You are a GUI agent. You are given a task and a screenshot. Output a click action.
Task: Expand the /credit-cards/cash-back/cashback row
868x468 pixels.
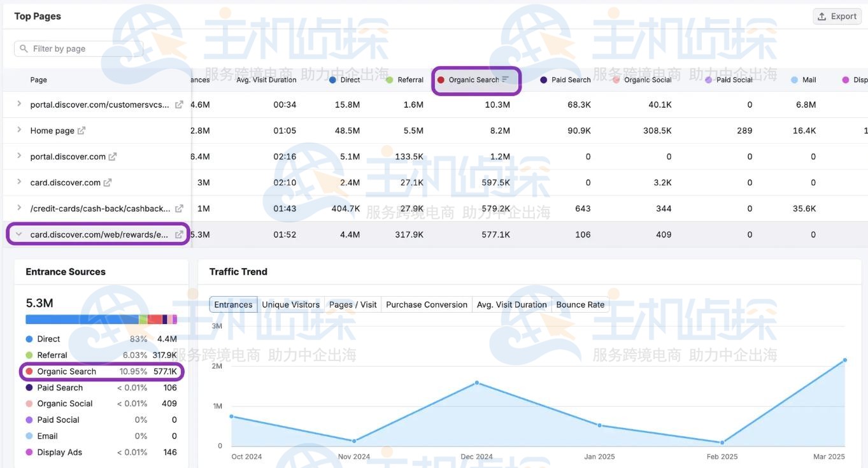click(x=18, y=208)
